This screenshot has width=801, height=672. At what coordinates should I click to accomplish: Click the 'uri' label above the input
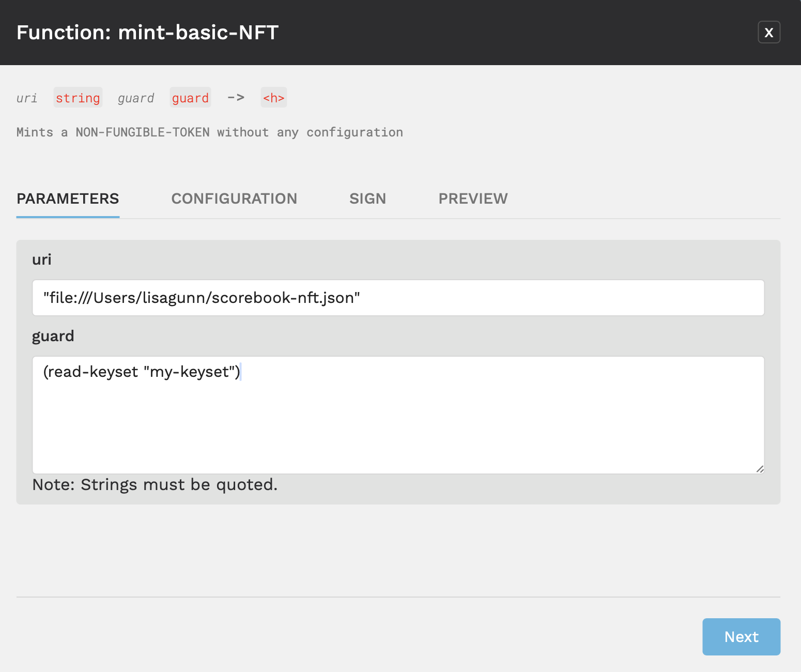(42, 259)
